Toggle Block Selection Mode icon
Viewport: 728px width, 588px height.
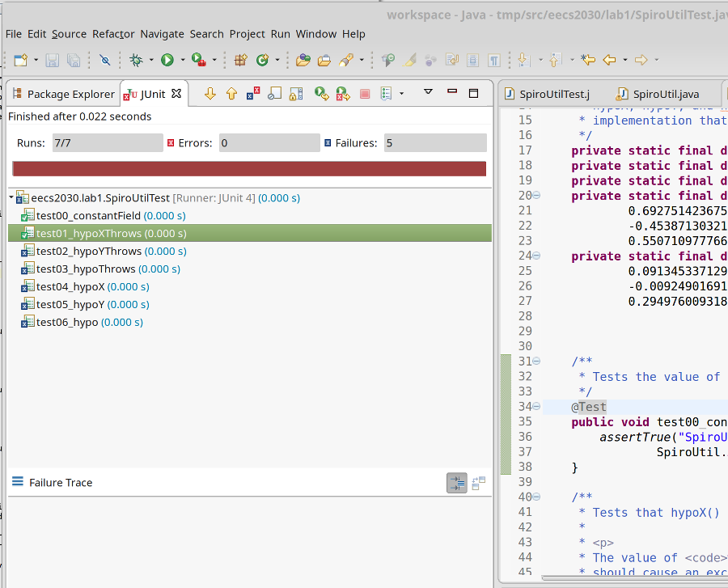pyautogui.click(x=472, y=61)
